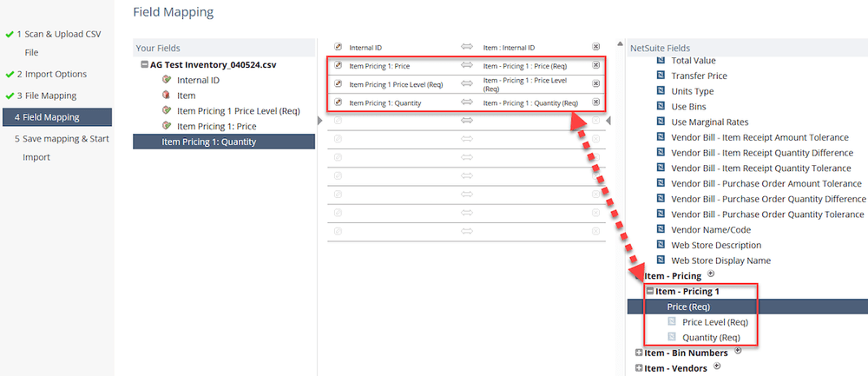Select Price Level (Req) NetSuite field
The image size is (868, 376).
point(715,322)
